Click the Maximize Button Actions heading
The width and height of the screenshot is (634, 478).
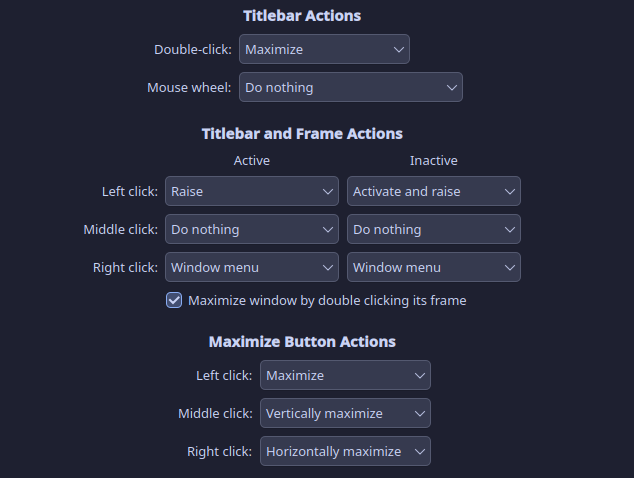pyautogui.click(x=302, y=342)
